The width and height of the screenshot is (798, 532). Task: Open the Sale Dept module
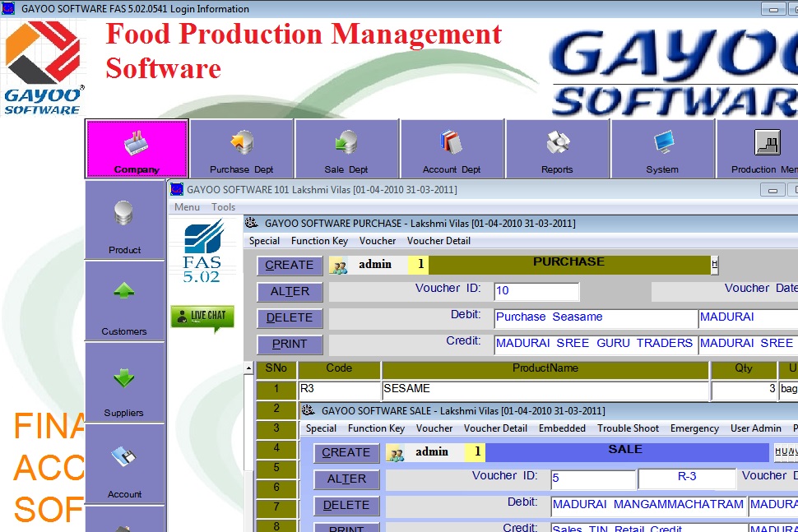point(346,148)
